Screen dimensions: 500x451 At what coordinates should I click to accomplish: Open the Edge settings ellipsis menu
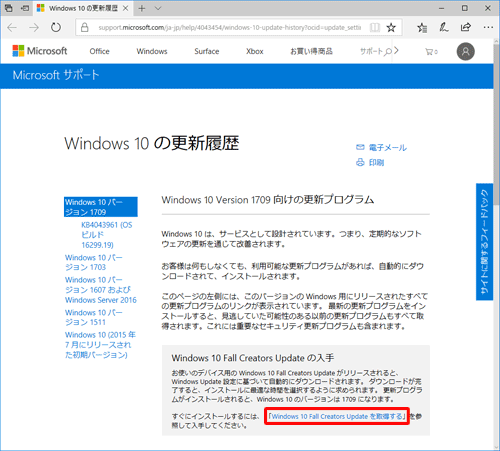pos(488,27)
